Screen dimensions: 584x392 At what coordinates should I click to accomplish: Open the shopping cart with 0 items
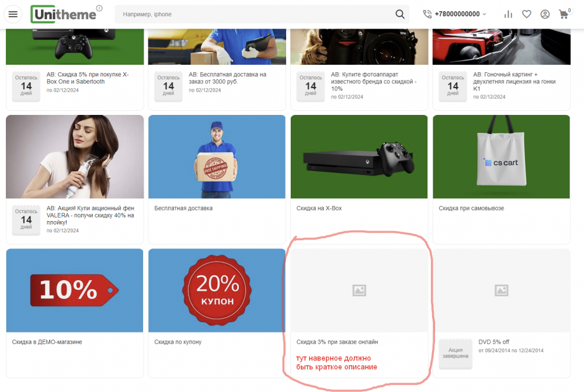pyautogui.click(x=562, y=13)
